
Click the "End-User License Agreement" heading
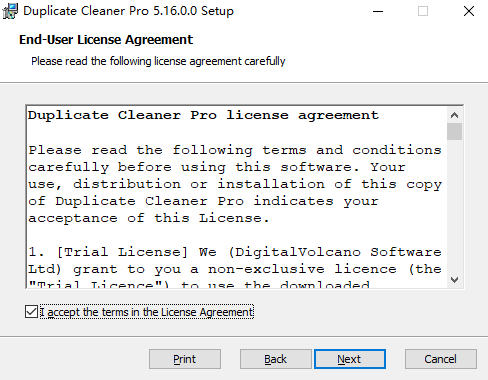click(x=106, y=40)
